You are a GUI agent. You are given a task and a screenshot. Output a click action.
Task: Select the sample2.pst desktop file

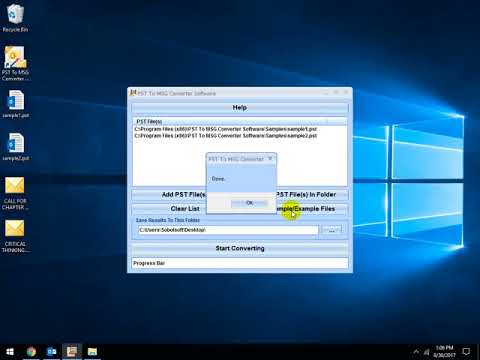point(15,147)
